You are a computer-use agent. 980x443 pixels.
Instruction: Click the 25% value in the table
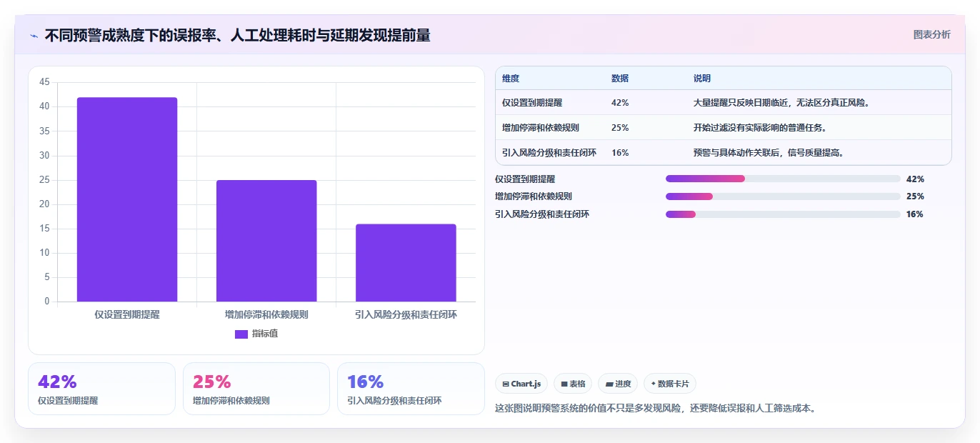coord(620,128)
